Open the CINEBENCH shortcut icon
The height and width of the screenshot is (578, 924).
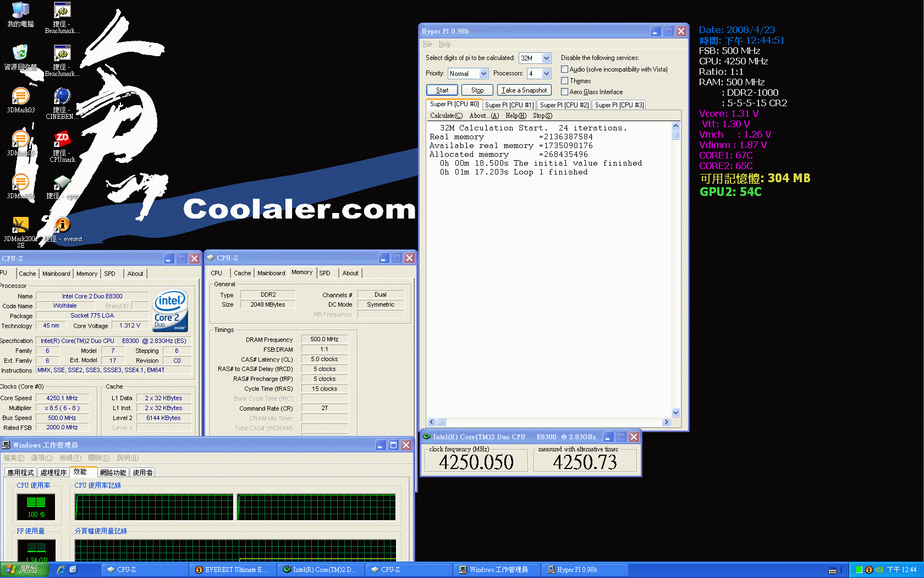tap(62, 103)
